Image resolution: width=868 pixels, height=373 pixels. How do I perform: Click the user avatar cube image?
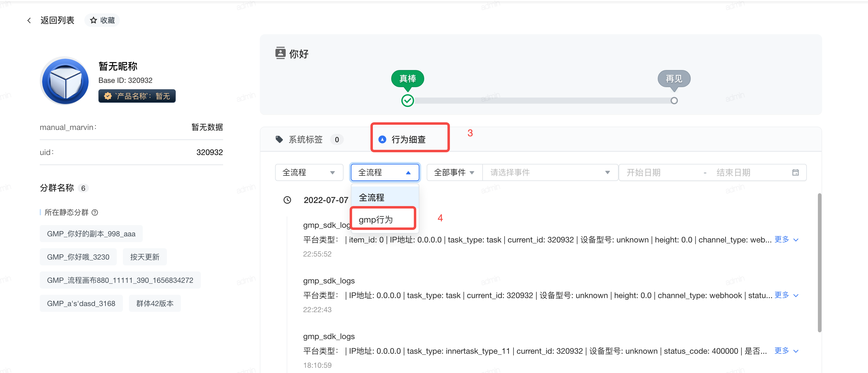(x=65, y=81)
